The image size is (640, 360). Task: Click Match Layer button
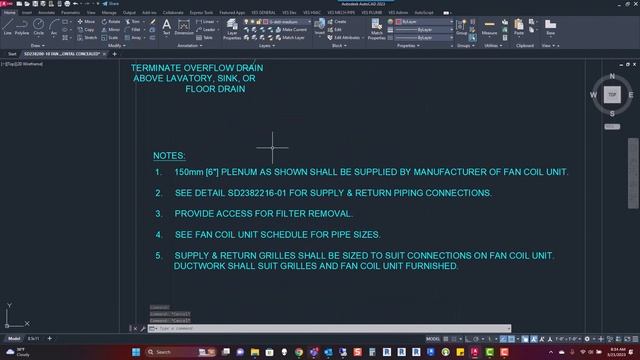coord(290,38)
